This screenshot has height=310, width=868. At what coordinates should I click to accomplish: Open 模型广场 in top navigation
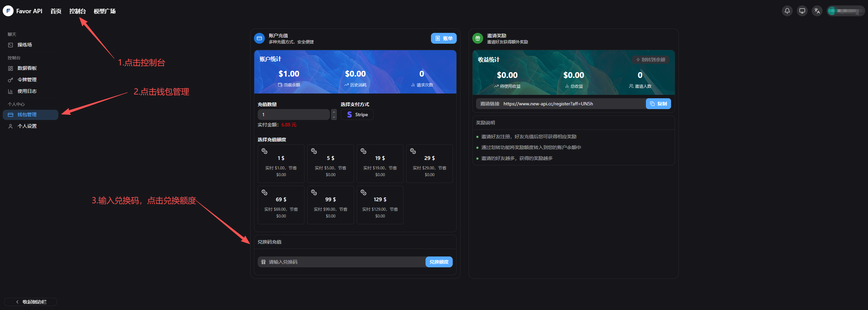pos(105,11)
